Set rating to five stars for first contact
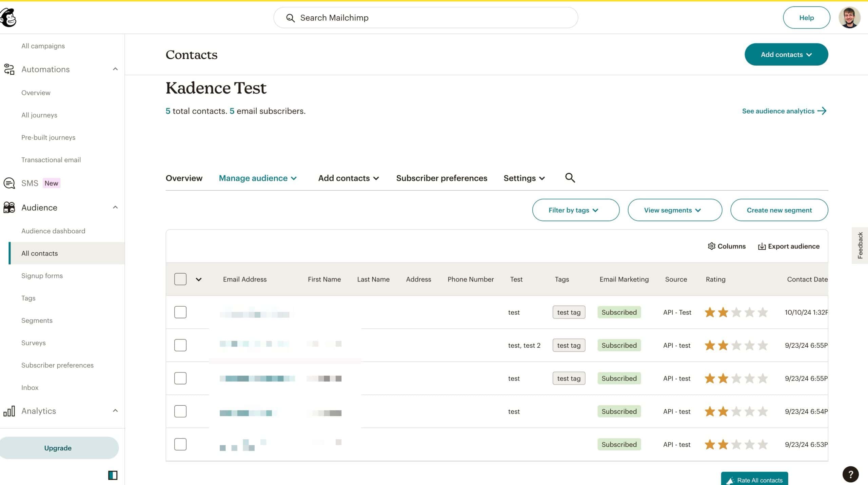Viewport: 868px width, 485px height. [762, 312]
